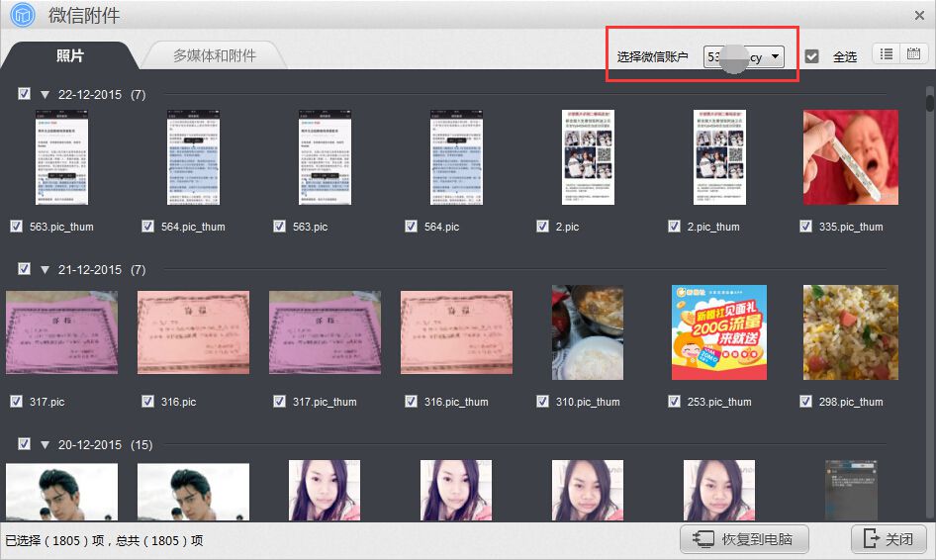Click the 关闭 button
The height and width of the screenshot is (560, 936).
(889, 539)
